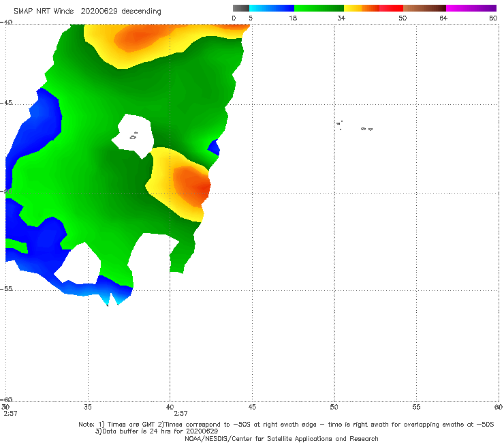Screen dimensions: 504x443
Task: Click the title "SMAP NRT Winds 20200629 descending"
Action: [x=87, y=12]
